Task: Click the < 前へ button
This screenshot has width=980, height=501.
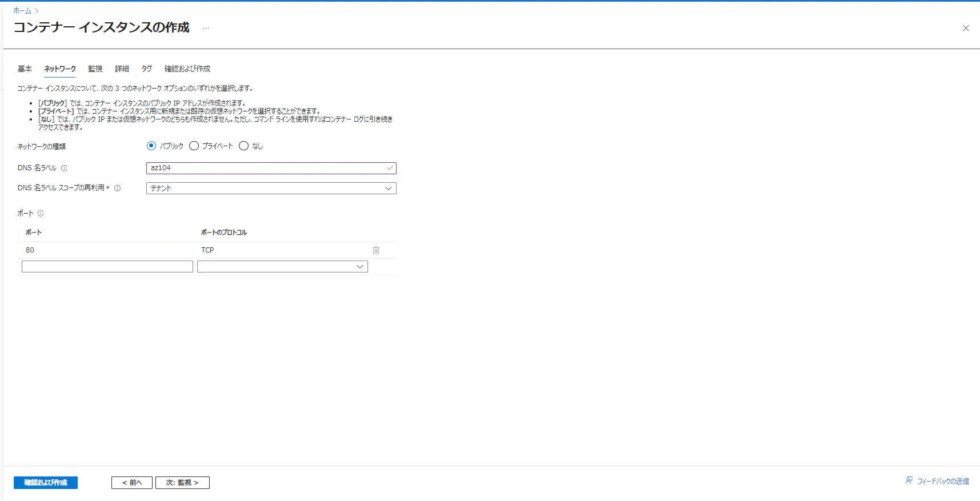Action: pyautogui.click(x=132, y=483)
